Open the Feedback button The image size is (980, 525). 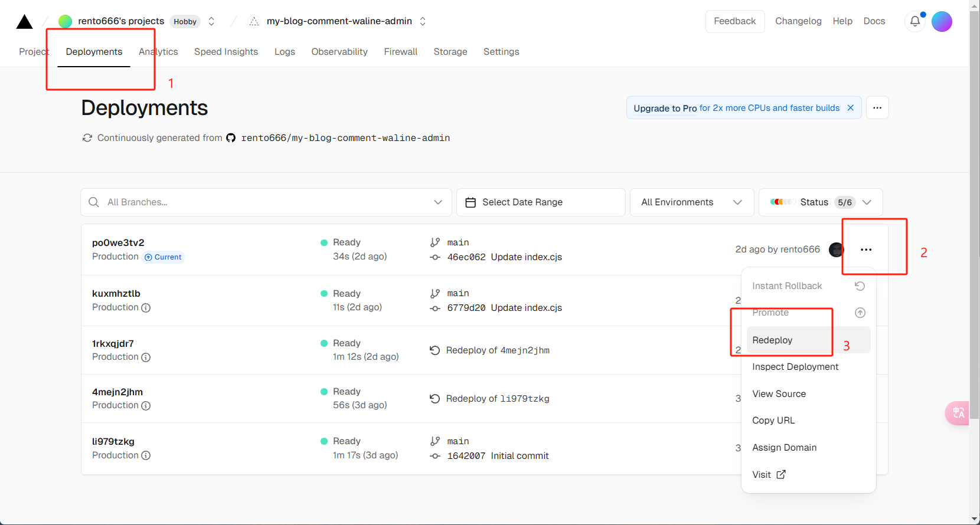click(735, 21)
